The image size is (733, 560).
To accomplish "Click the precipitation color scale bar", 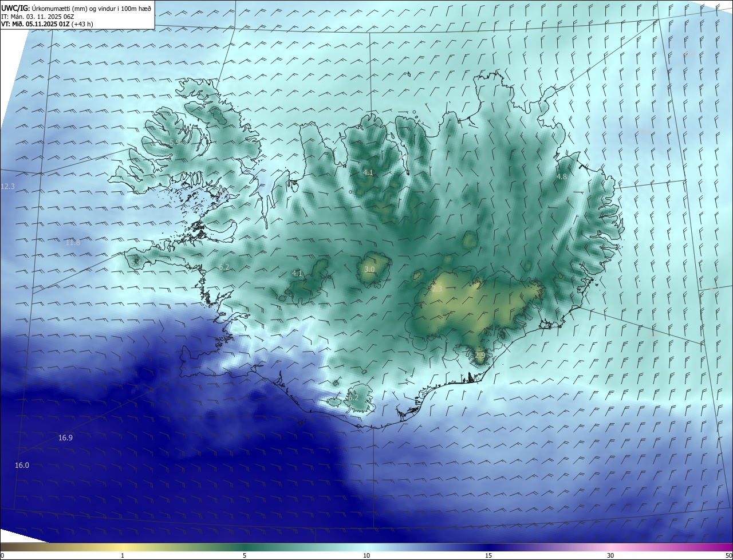I will (366, 547).
